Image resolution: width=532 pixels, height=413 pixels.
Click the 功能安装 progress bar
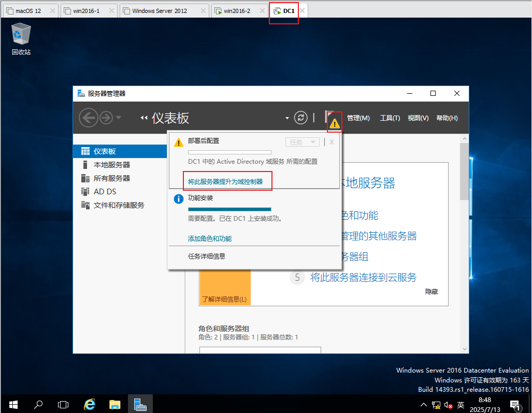tap(229, 209)
